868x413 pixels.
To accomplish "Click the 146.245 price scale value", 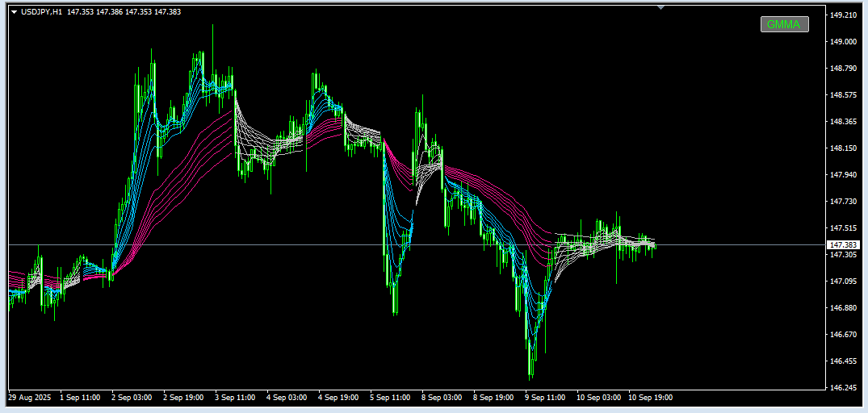I will pyautogui.click(x=842, y=387).
